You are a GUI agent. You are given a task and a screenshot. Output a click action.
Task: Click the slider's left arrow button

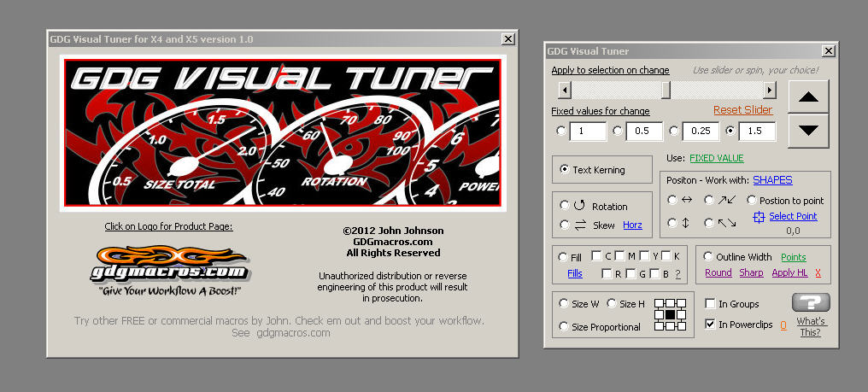(x=564, y=90)
